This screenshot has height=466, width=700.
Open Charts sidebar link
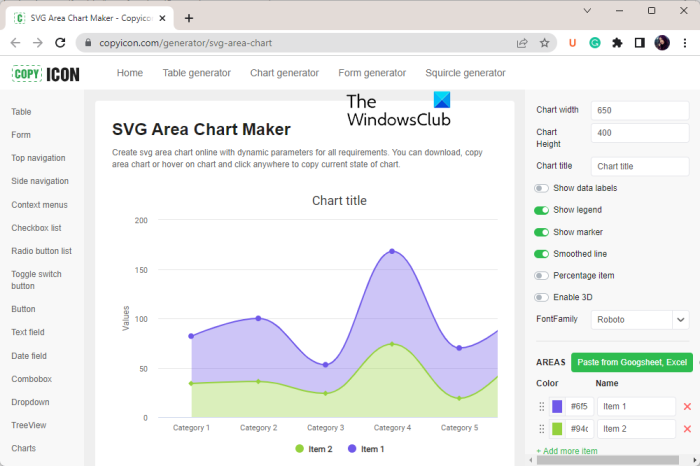(24, 448)
